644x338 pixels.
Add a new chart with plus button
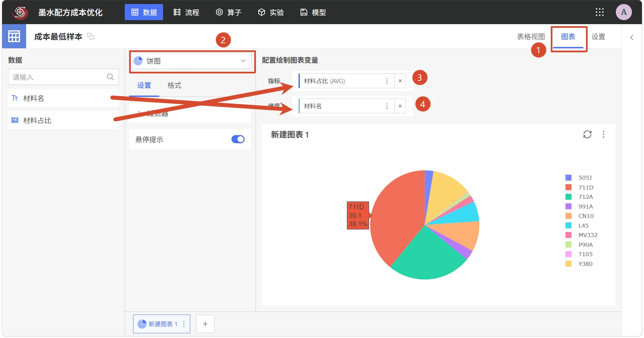coord(205,324)
